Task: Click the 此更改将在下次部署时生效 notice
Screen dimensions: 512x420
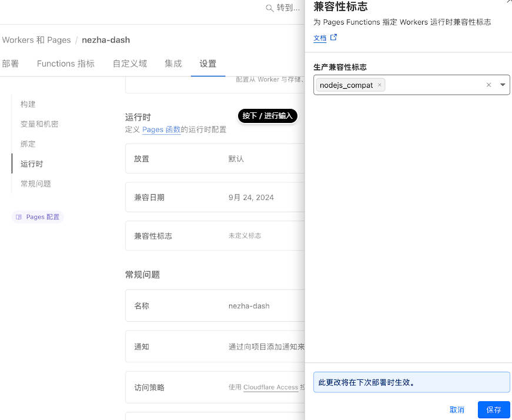Action: 411,382
